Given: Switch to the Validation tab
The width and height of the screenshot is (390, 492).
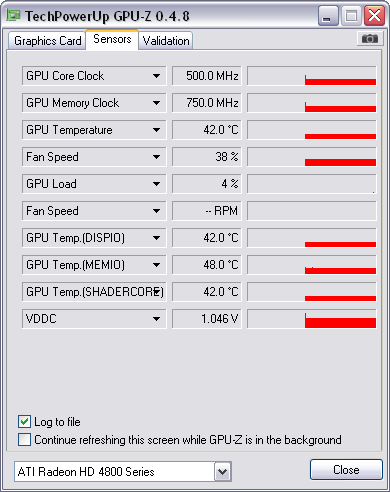Looking at the screenshot, I should click(x=166, y=41).
